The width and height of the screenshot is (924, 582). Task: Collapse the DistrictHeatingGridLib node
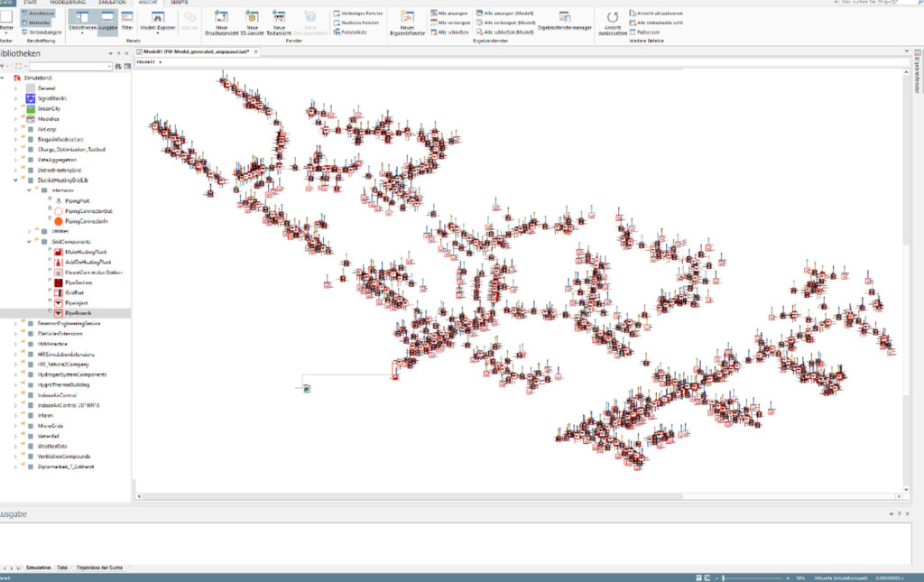[16, 180]
